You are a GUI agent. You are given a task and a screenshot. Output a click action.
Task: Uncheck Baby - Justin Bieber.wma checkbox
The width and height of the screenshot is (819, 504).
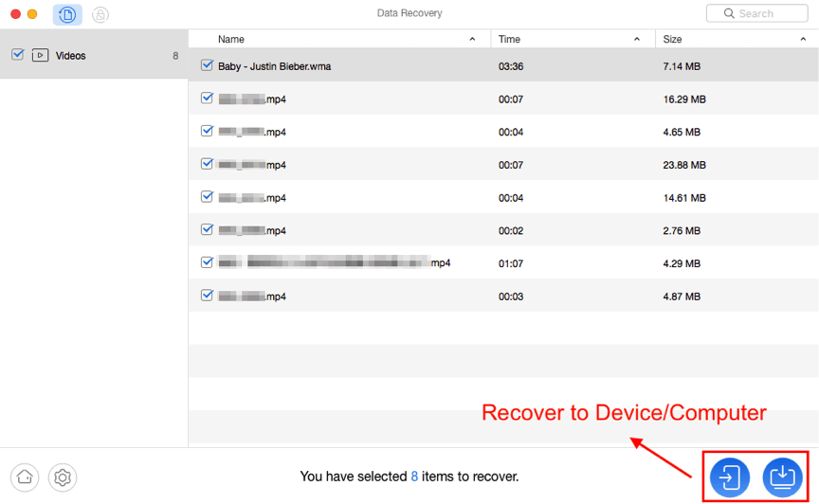coord(207,65)
